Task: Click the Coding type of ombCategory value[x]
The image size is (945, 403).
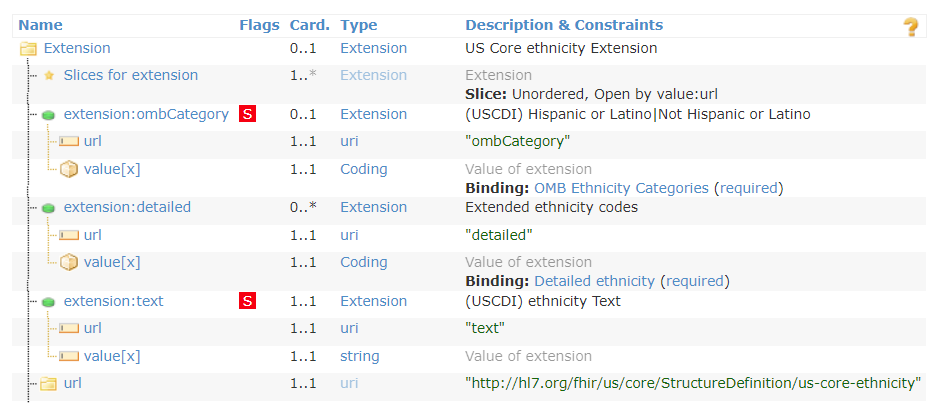Action: click(364, 169)
